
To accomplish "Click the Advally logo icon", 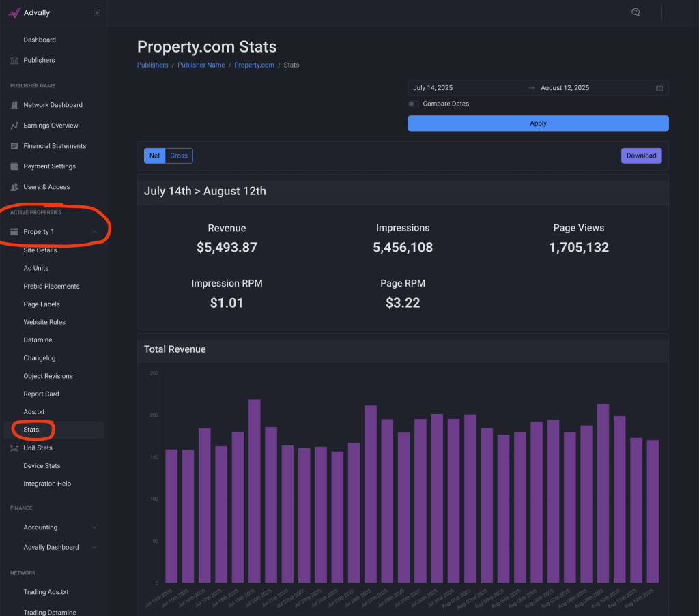I will [14, 13].
